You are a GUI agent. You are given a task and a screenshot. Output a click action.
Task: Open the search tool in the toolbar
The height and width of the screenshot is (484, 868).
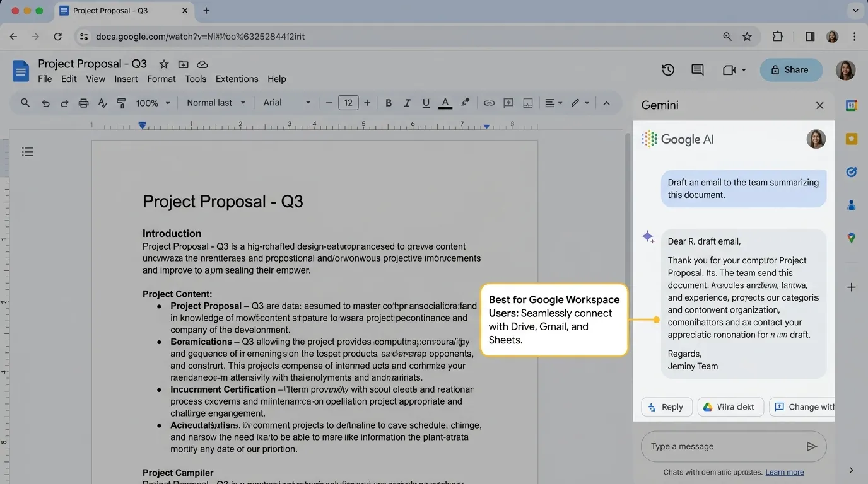coord(25,103)
